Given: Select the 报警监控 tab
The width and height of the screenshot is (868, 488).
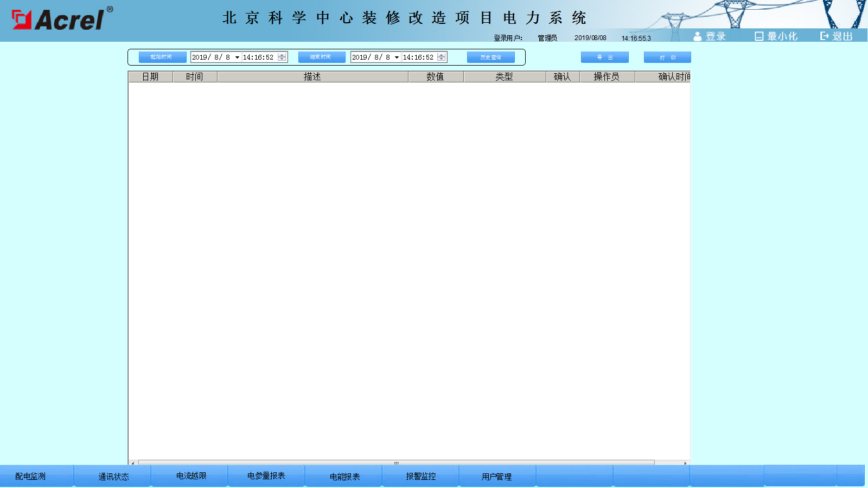Looking at the screenshot, I should click(421, 476).
